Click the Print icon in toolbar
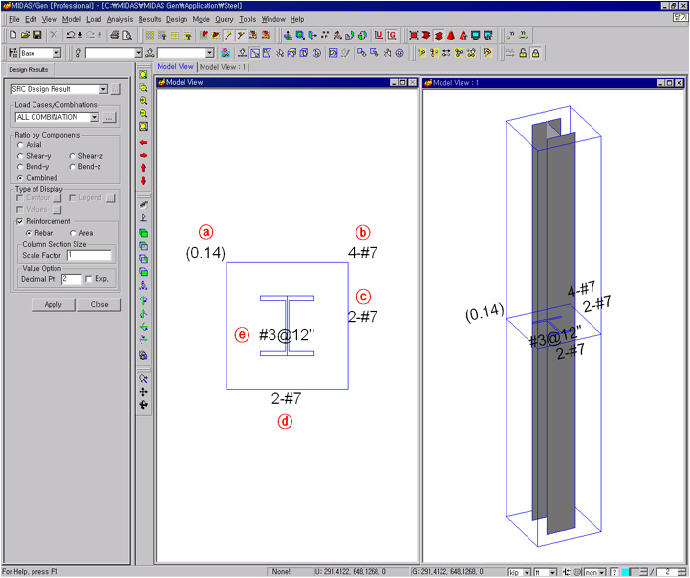The image size is (690, 578). click(x=114, y=35)
